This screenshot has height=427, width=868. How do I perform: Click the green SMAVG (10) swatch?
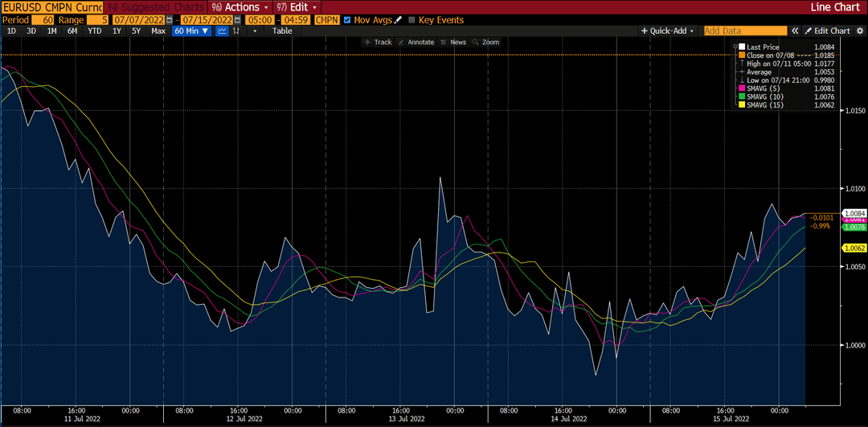[x=742, y=97]
